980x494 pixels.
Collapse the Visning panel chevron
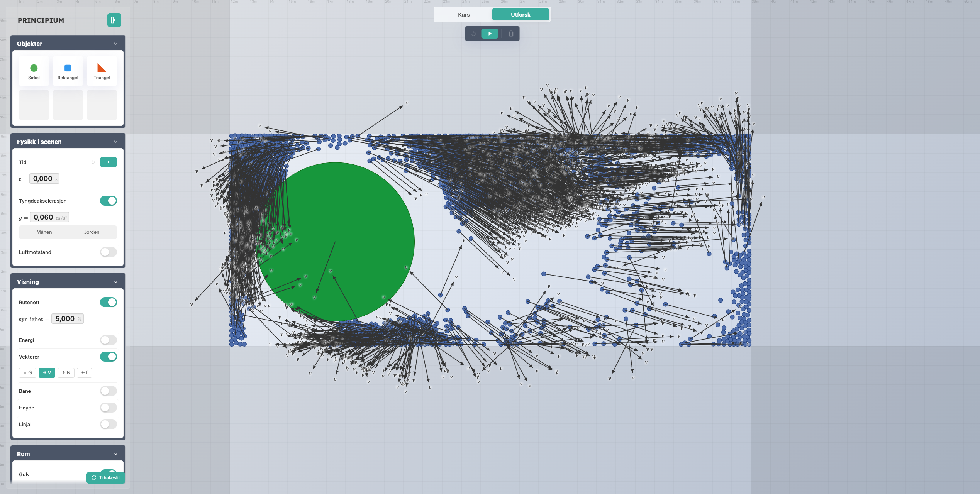coord(116,282)
